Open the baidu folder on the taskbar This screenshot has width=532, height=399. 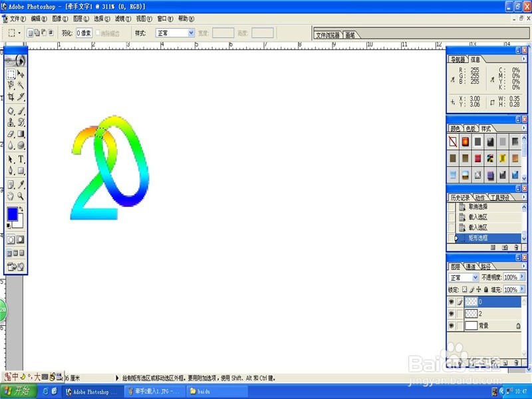(199, 391)
